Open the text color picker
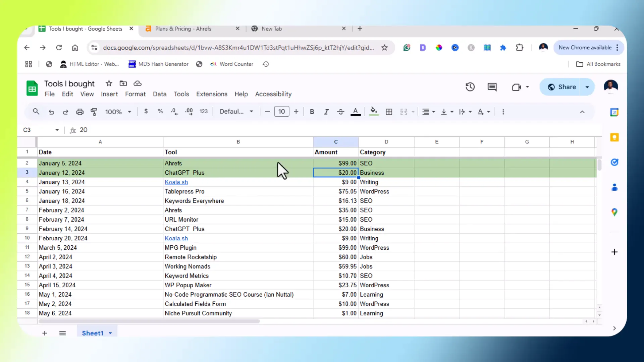644x362 pixels. pos(356,112)
